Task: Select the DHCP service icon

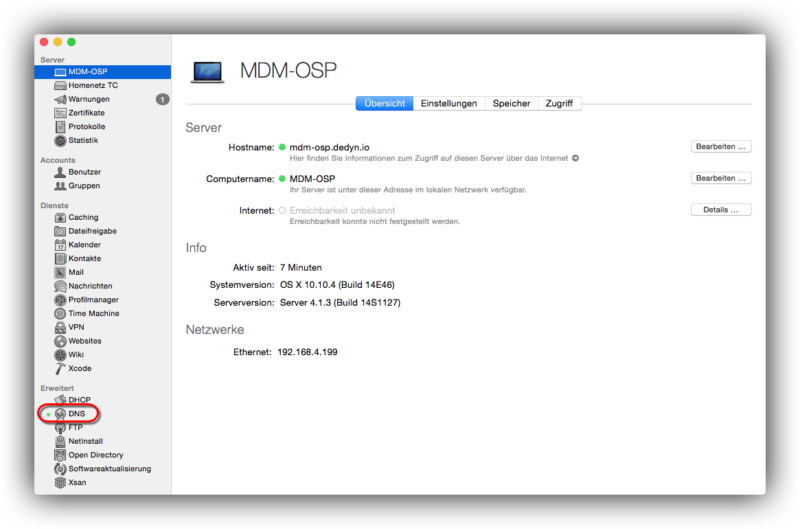Action: (60, 400)
